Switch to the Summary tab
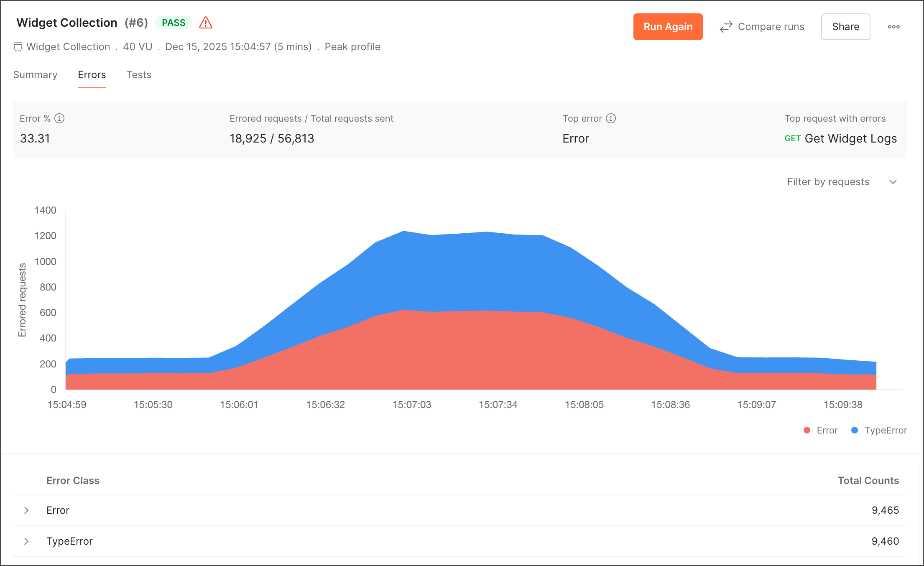Screen dimensions: 924x566 click(x=35, y=75)
